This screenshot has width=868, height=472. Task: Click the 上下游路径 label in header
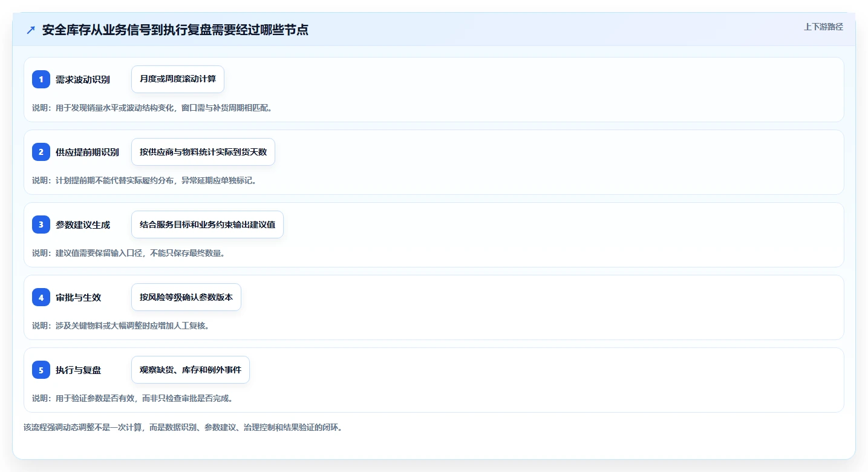[x=823, y=27]
